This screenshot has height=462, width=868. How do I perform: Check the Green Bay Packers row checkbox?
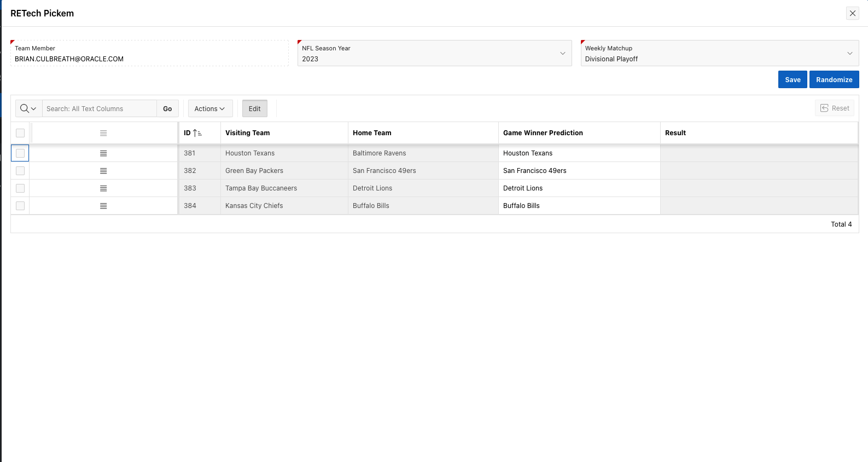20,171
